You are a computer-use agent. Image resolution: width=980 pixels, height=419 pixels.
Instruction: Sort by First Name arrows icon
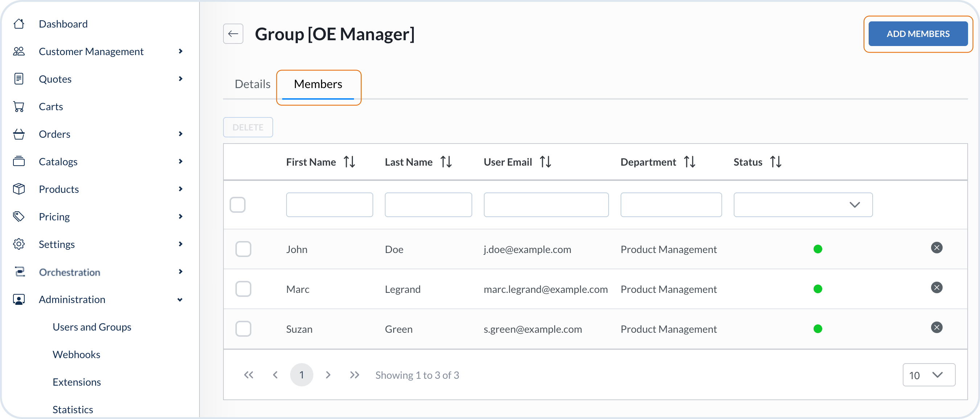pyautogui.click(x=349, y=162)
